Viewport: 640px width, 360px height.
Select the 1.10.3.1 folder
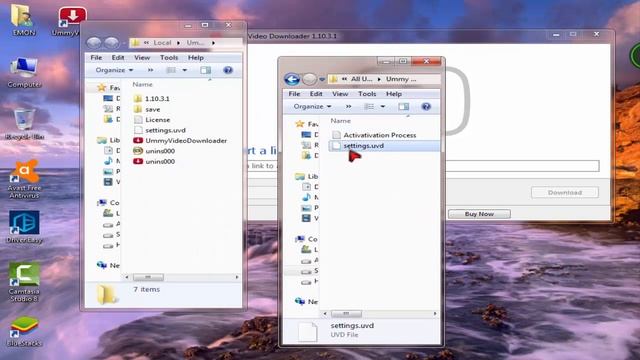coord(151,99)
